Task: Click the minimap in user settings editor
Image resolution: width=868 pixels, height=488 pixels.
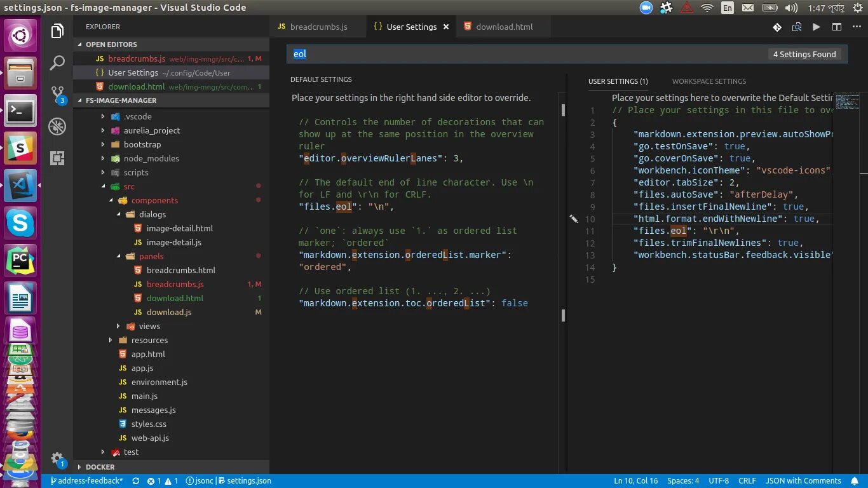Action: pyautogui.click(x=847, y=100)
